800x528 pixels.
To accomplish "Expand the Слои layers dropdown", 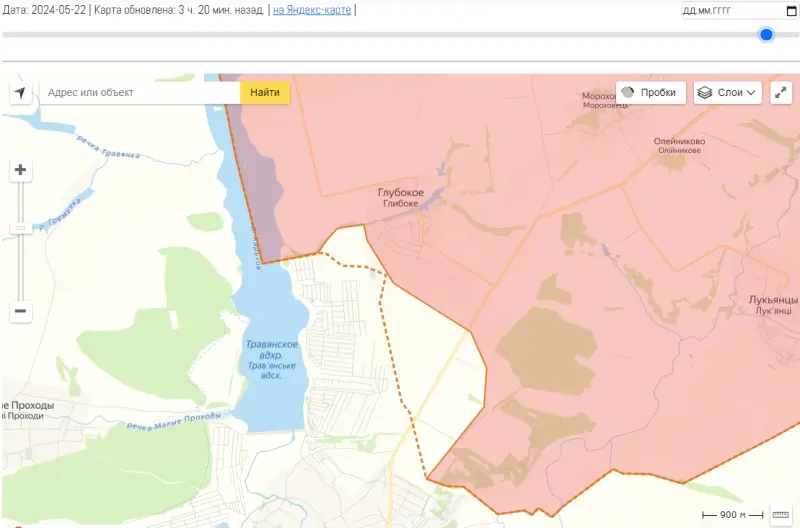I will [x=728, y=93].
